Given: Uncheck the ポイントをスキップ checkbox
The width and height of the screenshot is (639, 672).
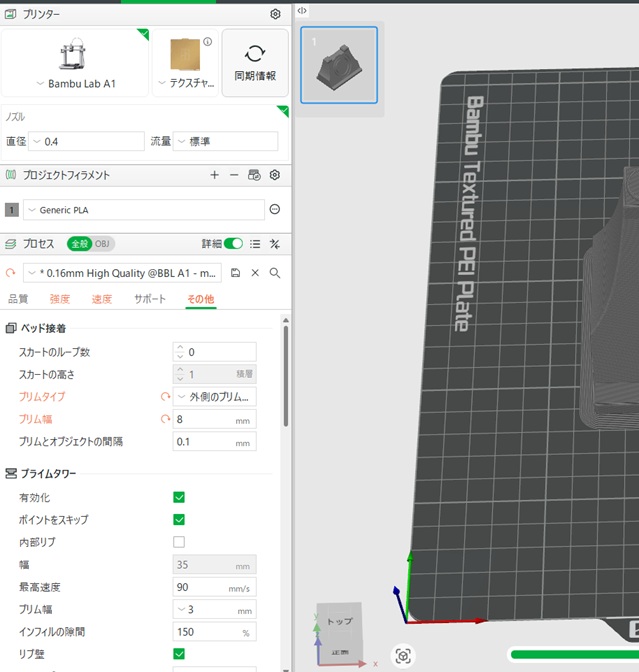Looking at the screenshot, I should pos(179,519).
